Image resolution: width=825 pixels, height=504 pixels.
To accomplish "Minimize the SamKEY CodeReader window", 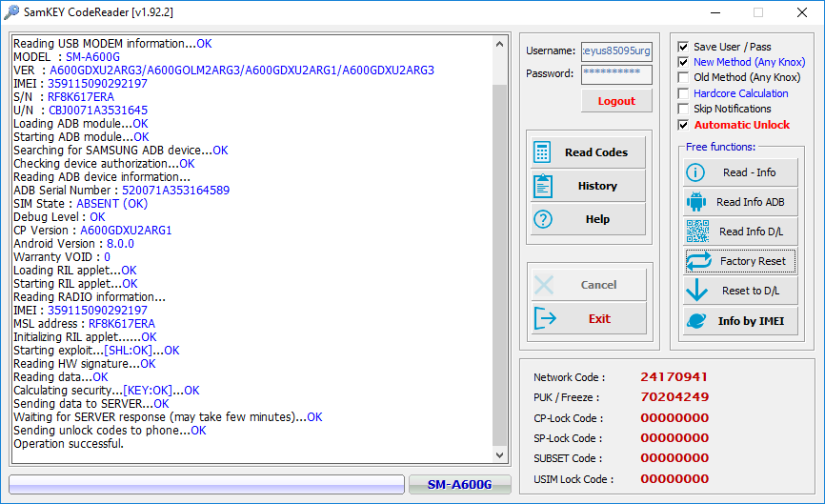I will (x=715, y=12).
